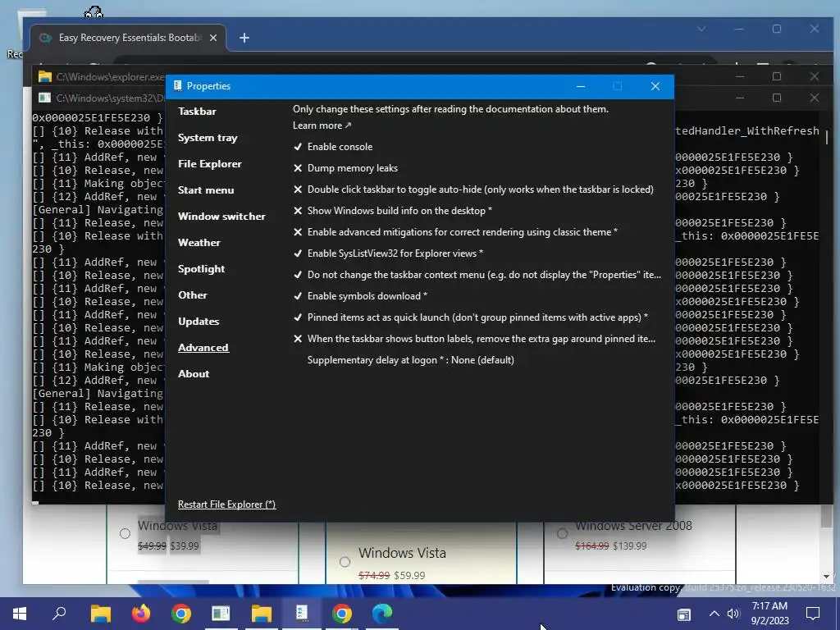Open the System tray settings section
Screen dimensions: 840x630
208,138
